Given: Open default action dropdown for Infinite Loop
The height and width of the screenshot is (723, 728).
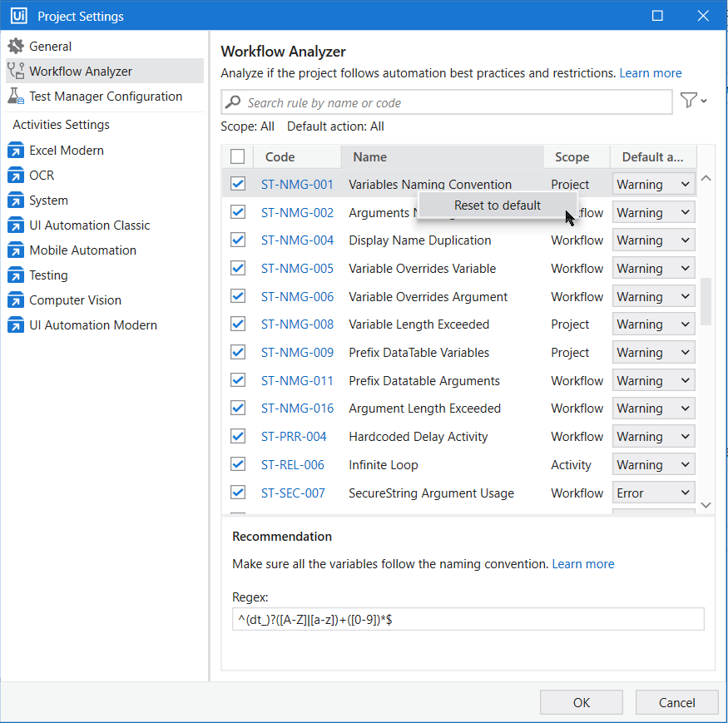Looking at the screenshot, I should tap(653, 465).
